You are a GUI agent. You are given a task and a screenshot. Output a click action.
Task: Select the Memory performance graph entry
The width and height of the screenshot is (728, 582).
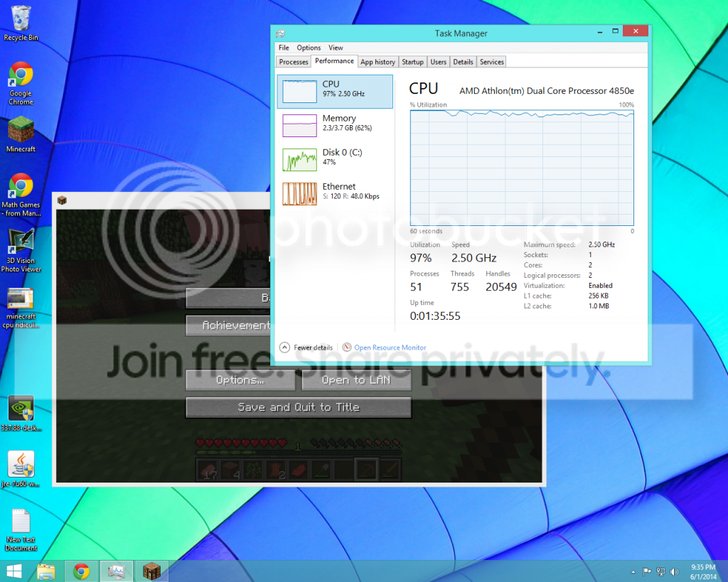(x=335, y=124)
